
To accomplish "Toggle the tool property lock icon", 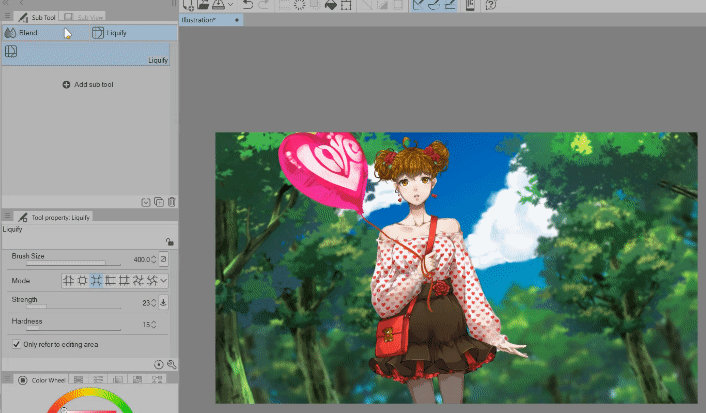I will point(169,241).
